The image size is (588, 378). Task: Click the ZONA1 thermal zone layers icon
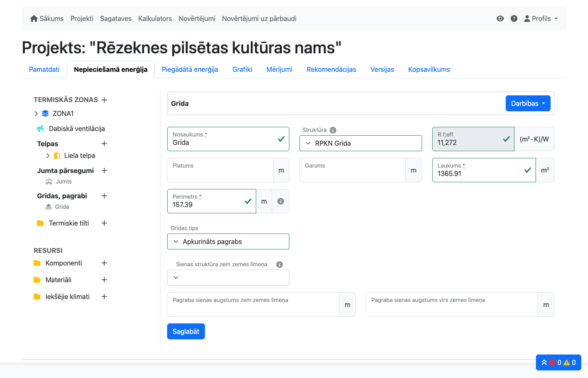click(x=45, y=113)
